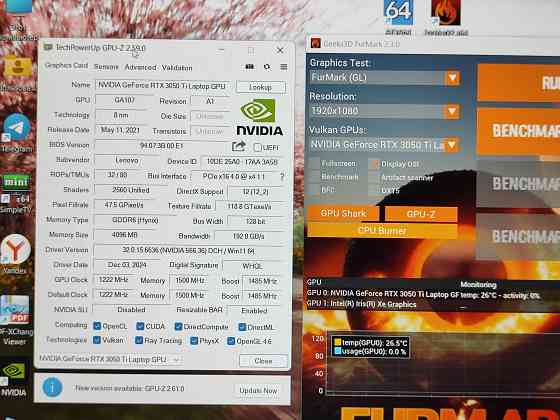
Task: Tick the Benchmark checkbox below Fullscreen
Action: point(314,177)
